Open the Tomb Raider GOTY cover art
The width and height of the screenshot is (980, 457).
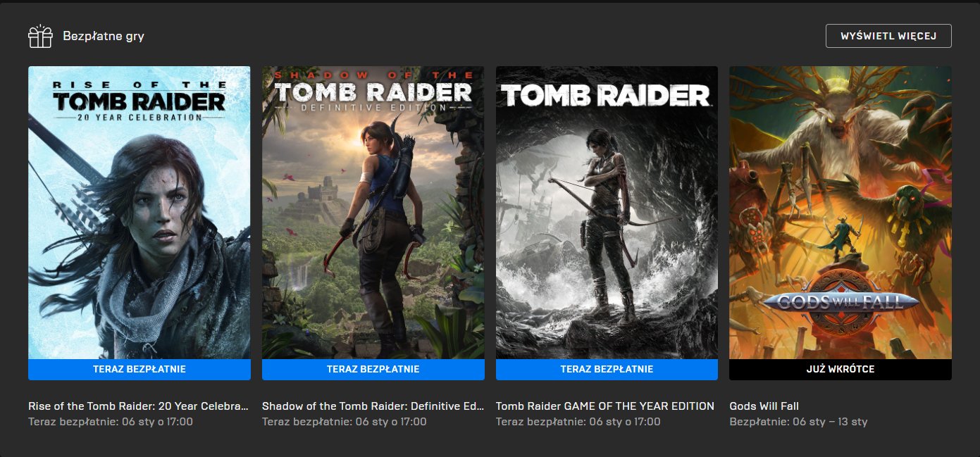[607, 213]
